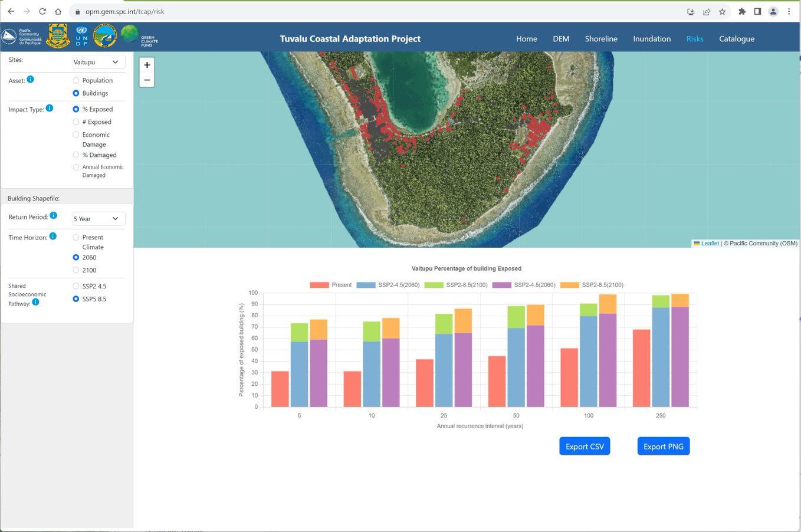Go to the Inundation menu item

click(x=652, y=39)
